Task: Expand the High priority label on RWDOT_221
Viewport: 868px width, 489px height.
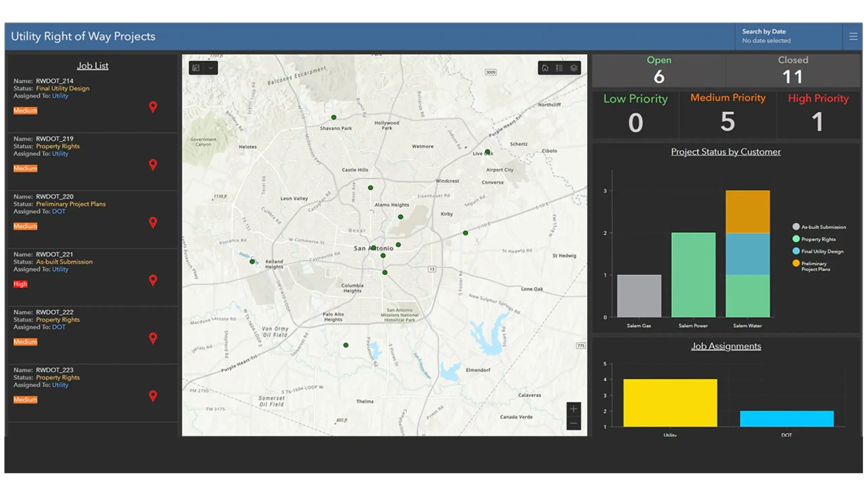Action: [20, 284]
